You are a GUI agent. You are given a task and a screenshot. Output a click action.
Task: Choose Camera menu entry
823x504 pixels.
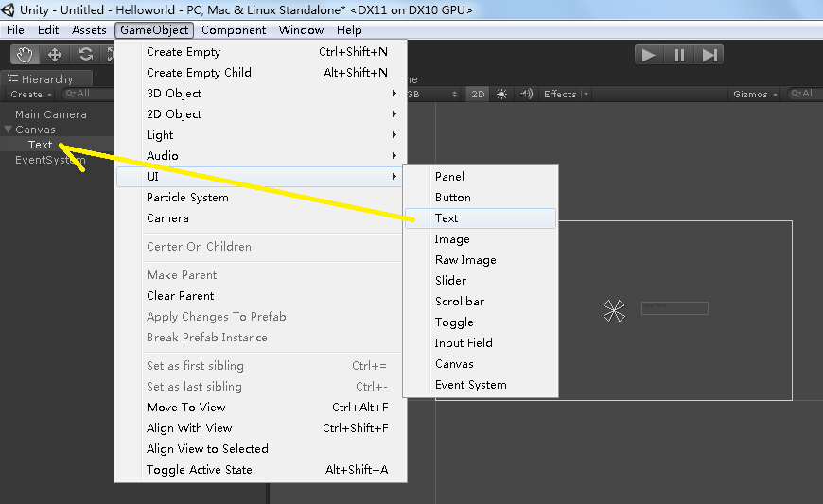click(x=261, y=218)
